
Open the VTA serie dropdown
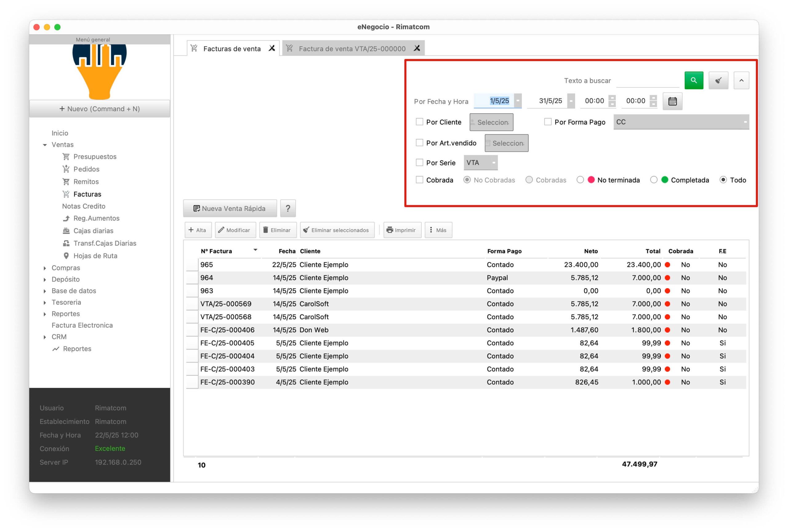pyautogui.click(x=480, y=163)
